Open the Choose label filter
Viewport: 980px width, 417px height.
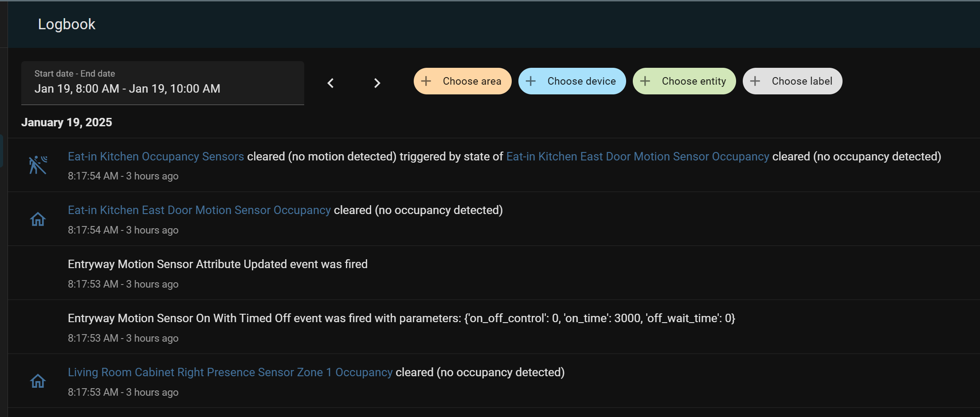pos(802,81)
